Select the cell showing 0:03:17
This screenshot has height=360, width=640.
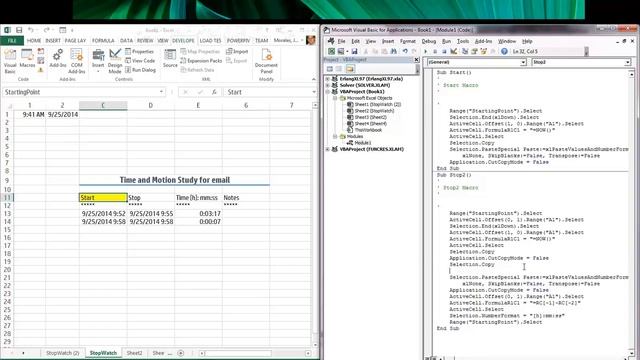point(198,213)
